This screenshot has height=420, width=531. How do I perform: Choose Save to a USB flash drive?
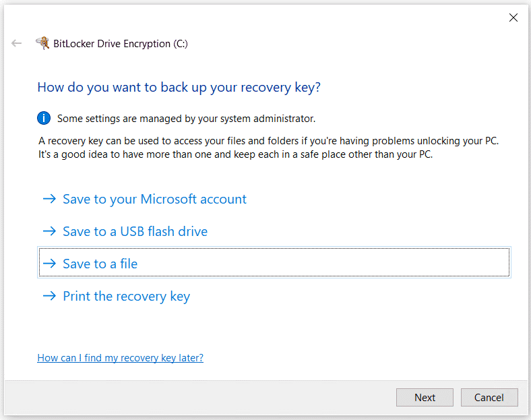135,231
